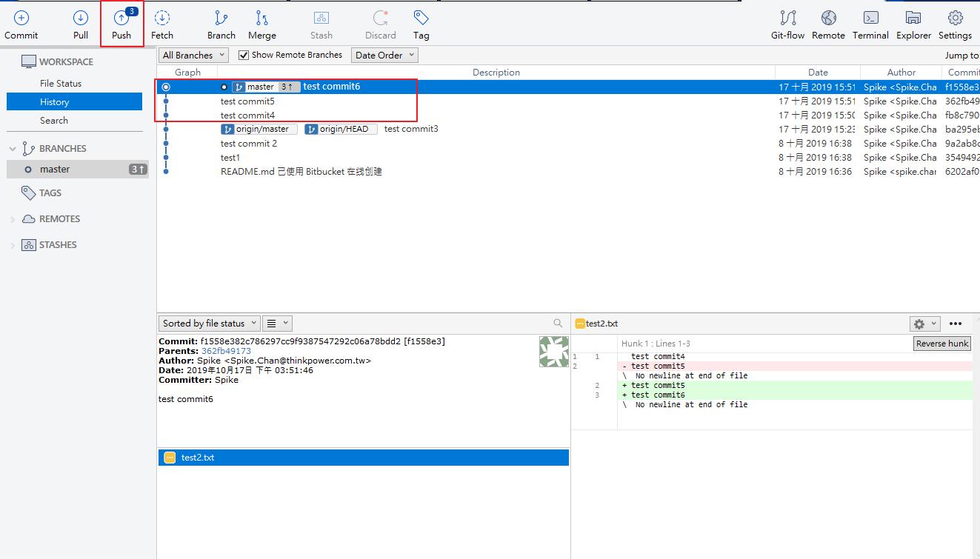Expand the STASHES section
Viewport: 980px width, 559px height.
(13, 245)
